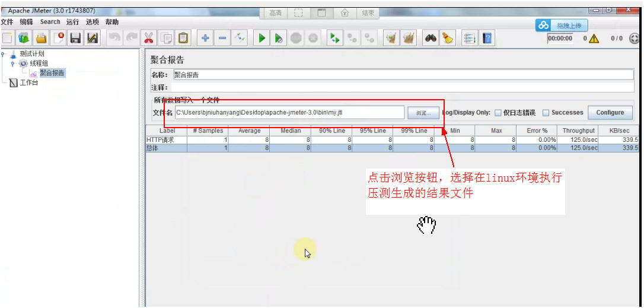The image size is (644, 308).
Task: Select 聚合报告 tree node
Action: [x=52, y=73]
